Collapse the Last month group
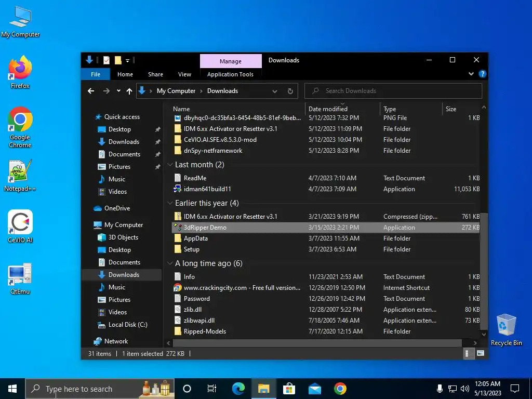The image size is (532, 399). click(170, 165)
